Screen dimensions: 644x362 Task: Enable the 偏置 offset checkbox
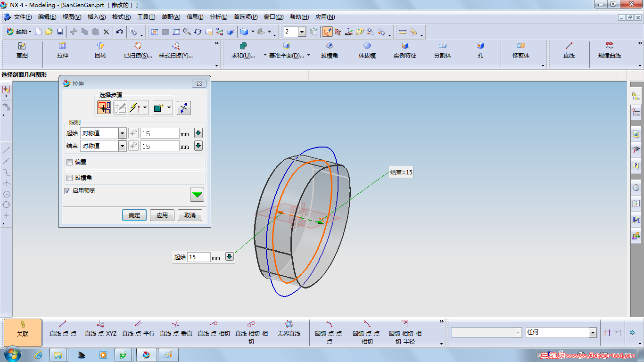point(69,163)
